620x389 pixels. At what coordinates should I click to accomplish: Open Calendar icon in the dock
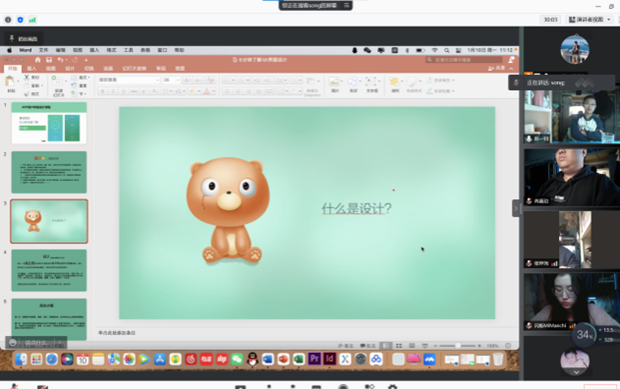[x=83, y=359]
